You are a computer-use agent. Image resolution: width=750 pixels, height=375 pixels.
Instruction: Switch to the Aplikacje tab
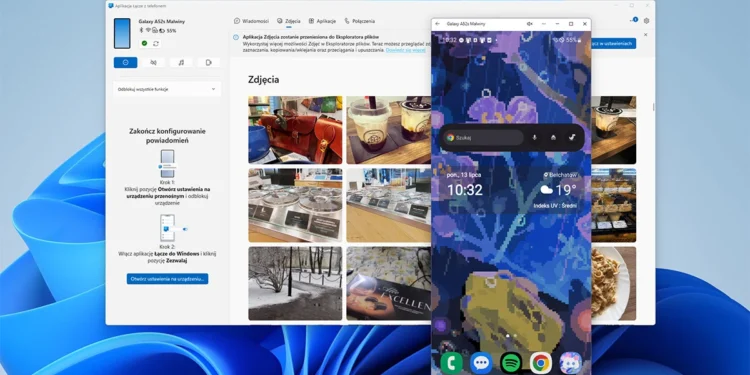tap(322, 21)
